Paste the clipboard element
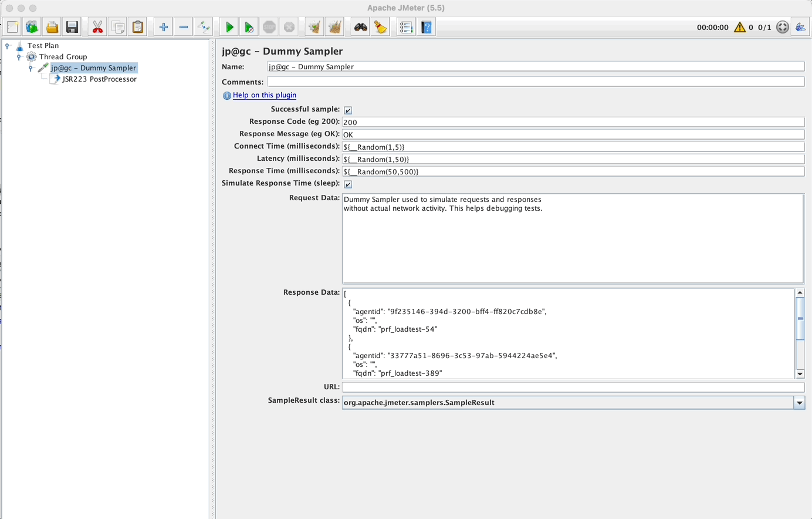This screenshot has width=812, height=519. pyautogui.click(x=138, y=27)
